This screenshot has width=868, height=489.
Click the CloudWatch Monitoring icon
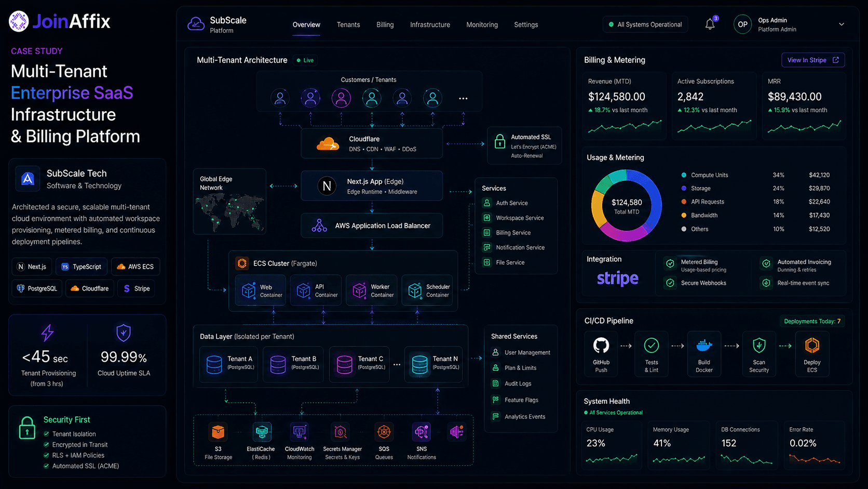(x=300, y=432)
